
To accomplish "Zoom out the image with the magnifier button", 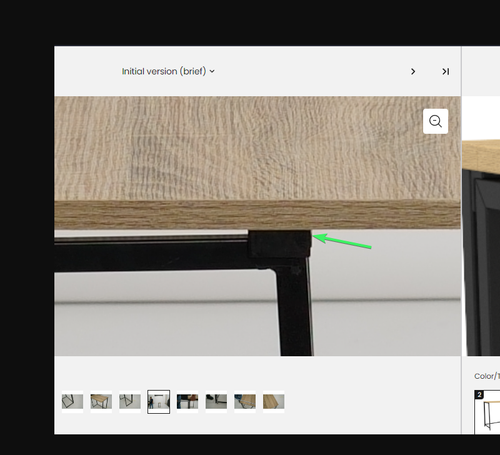I will pyautogui.click(x=435, y=121).
